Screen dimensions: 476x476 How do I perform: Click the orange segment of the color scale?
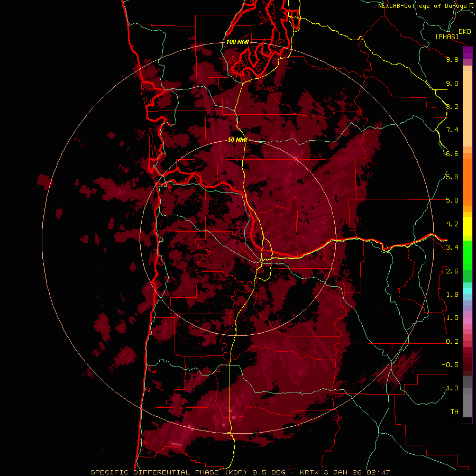[467, 182]
